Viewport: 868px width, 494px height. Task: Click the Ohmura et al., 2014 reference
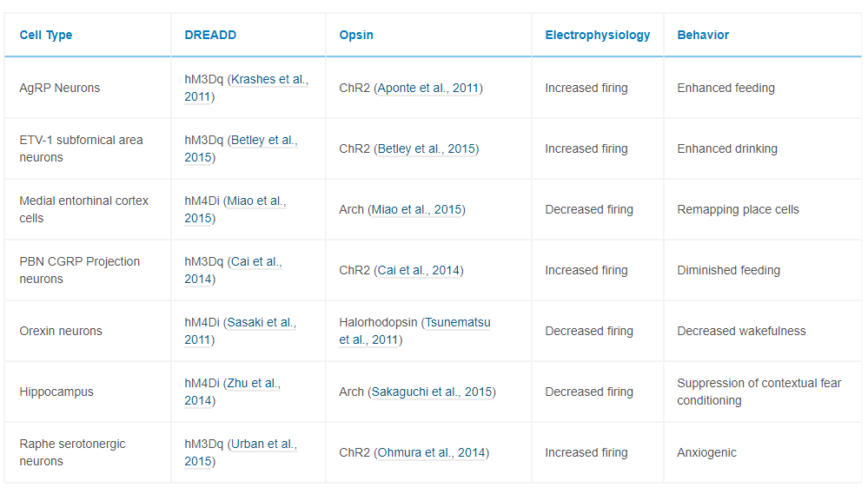click(x=431, y=452)
